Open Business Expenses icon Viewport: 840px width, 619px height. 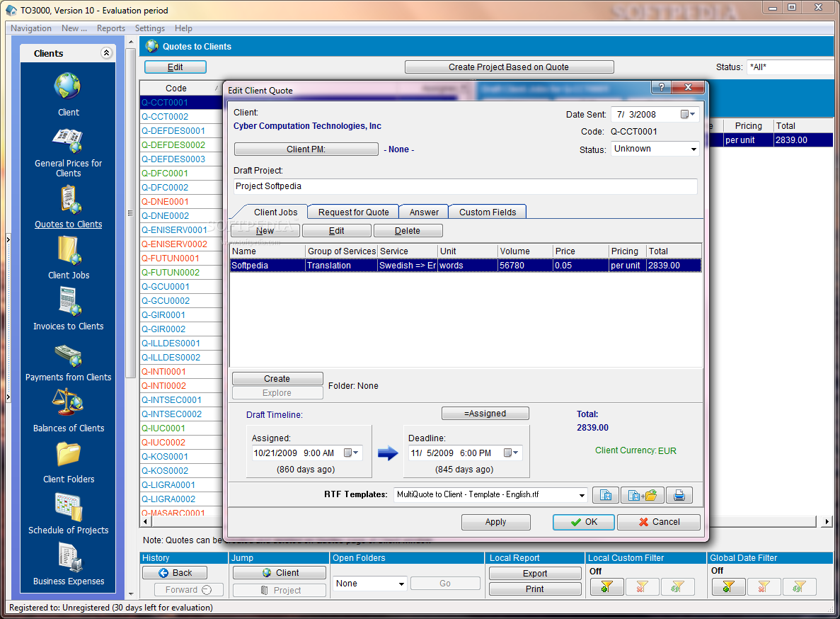pyautogui.click(x=69, y=557)
